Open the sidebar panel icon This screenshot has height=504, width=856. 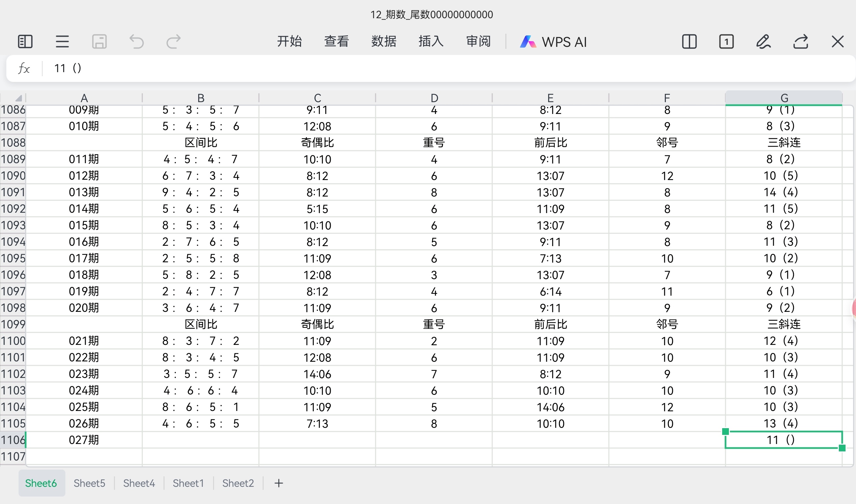[x=25, y=41]
